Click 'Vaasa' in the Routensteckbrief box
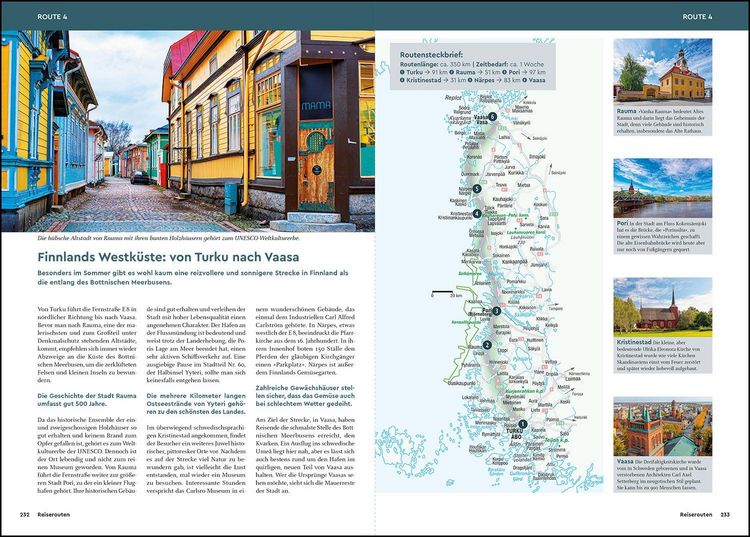Viewport: 750px width, 537px height. pos(537,80)
